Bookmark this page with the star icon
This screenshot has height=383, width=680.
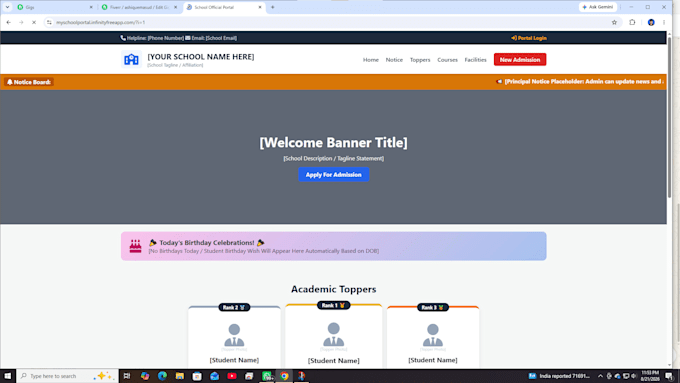[614, 22]
